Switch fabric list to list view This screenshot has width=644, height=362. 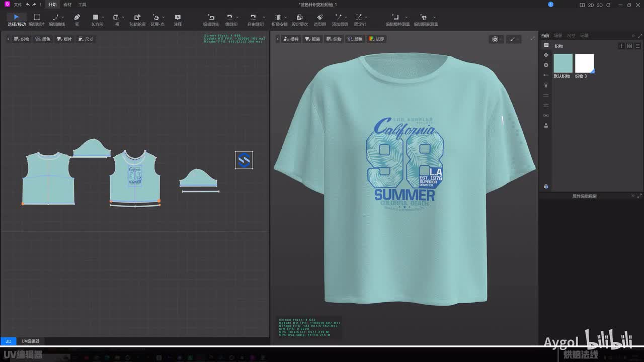tap(637, 46)
